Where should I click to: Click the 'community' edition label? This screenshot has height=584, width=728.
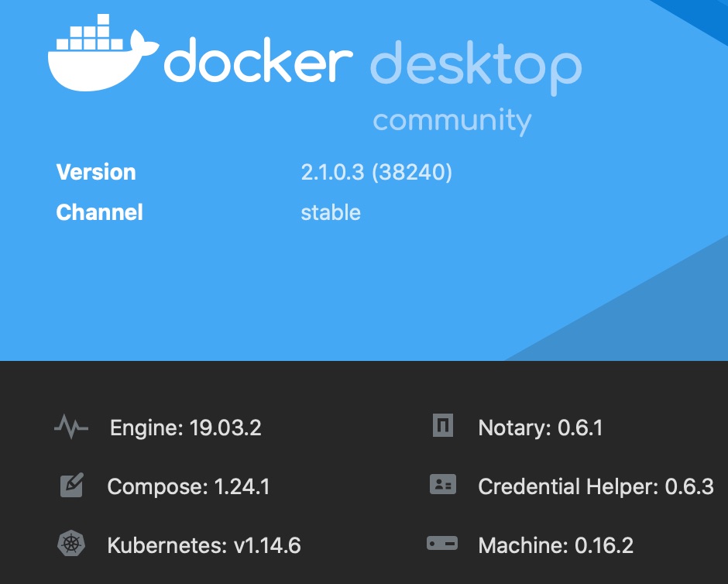point(452,121)
